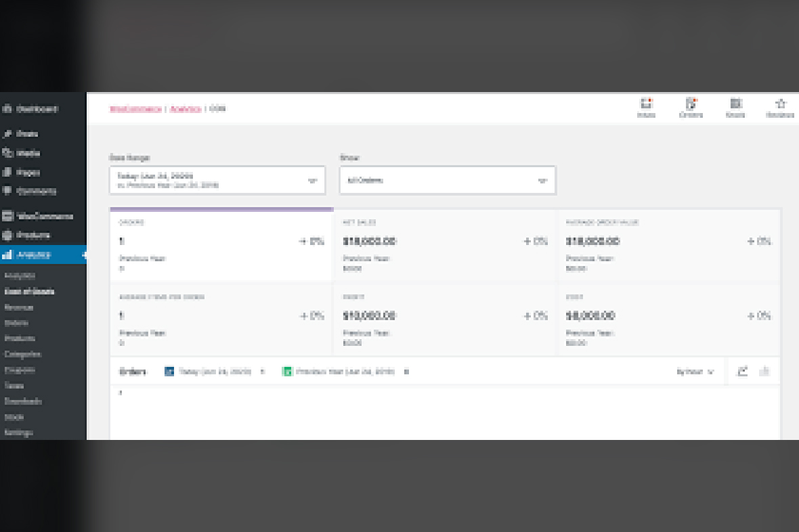Switch the Orders chart to line view
The height and width of the screenshot is (532, 799).
click(x=743, y=371)
